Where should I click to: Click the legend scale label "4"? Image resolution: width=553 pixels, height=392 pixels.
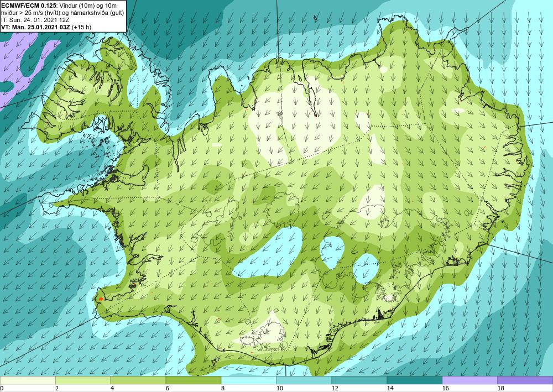pyautogui.click(x=112, y=388)
